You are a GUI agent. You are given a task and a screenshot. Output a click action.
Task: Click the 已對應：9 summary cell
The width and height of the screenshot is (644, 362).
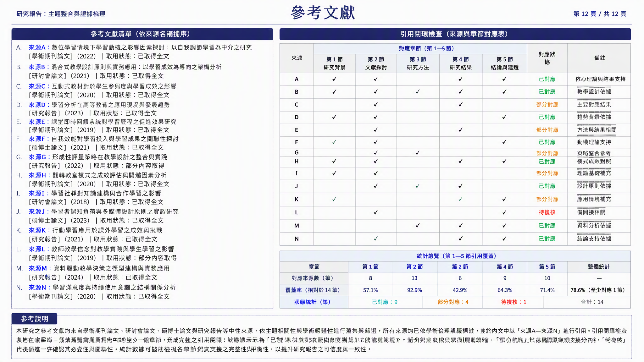click(385, 302)
